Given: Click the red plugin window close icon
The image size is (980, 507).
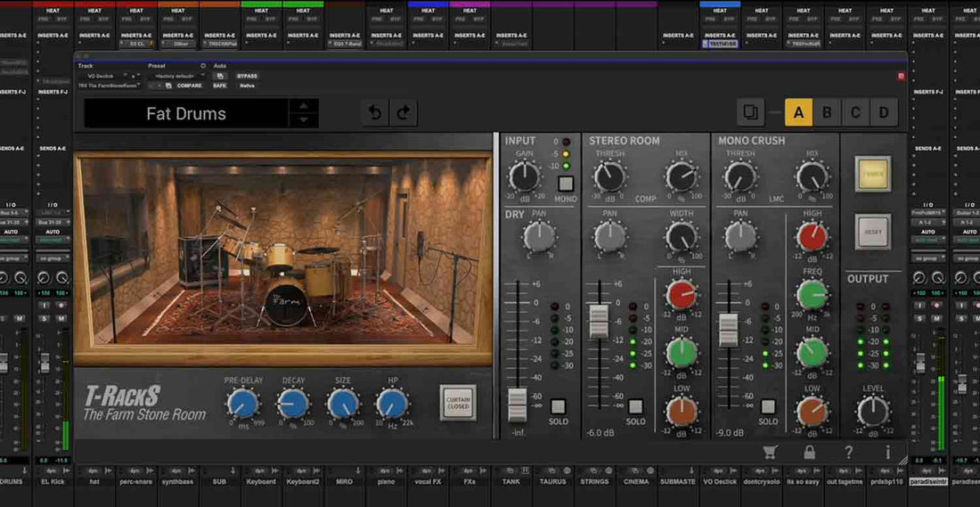Looking at the screenshot, I should click(x=901, y=77).
